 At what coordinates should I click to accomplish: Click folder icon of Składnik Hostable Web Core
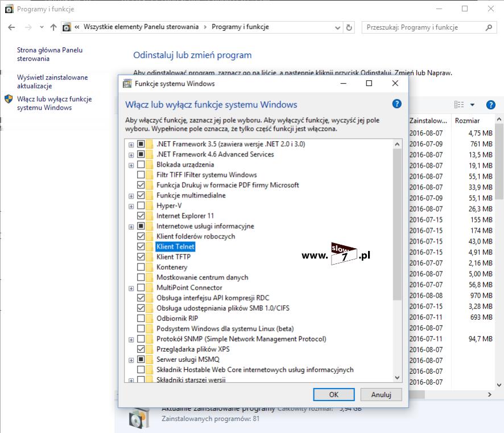(150, 370)
